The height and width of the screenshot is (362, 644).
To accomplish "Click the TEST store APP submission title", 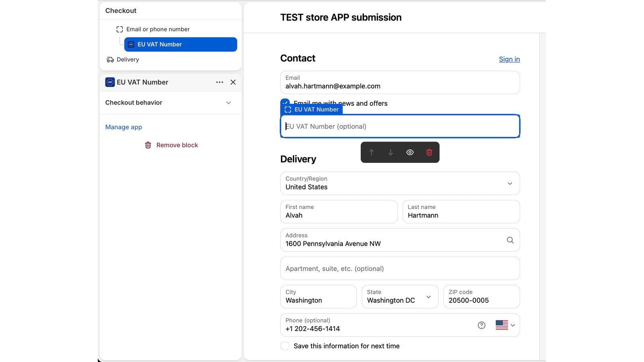I will pos(341,17).
